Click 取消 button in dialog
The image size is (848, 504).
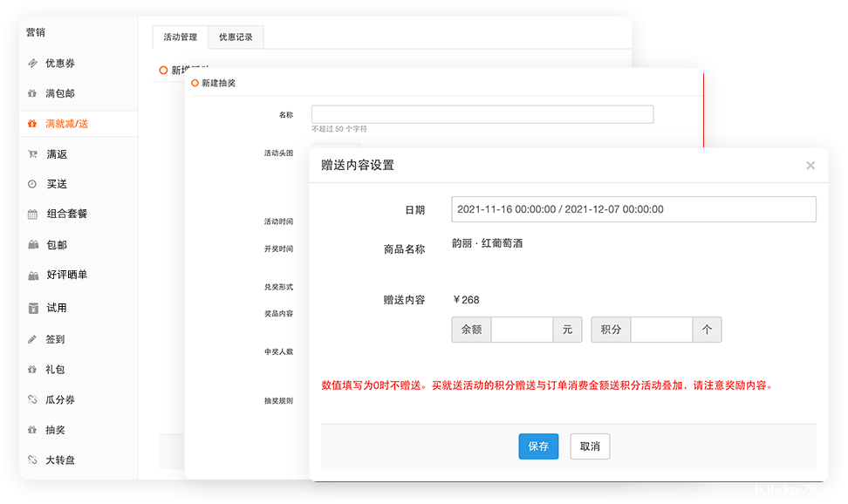point(590,446)
